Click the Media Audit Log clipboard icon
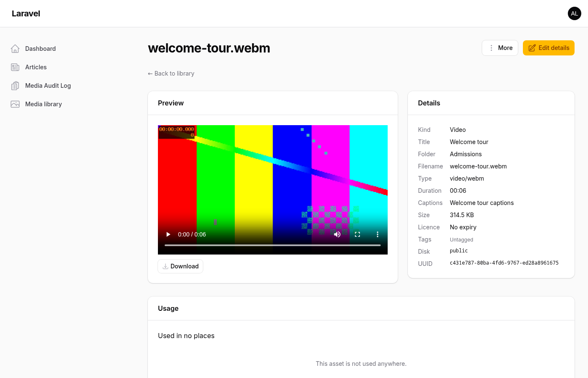588x378 pixels. coord(15,86)
